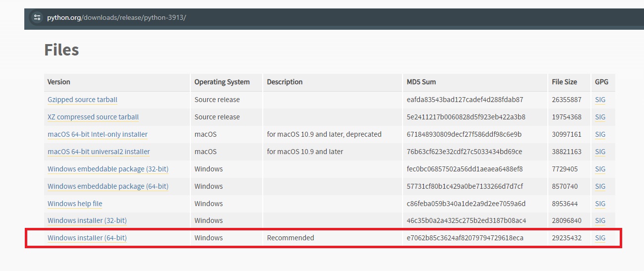Download Windows embeddable package (64-bit)
Viewport: 644px width, 271px height.
point(108,186)
